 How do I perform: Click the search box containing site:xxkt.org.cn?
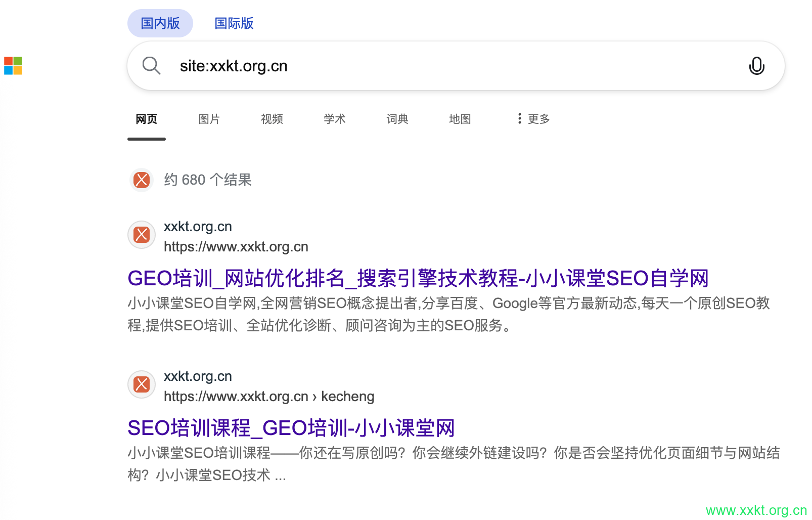tap(456, 66)
